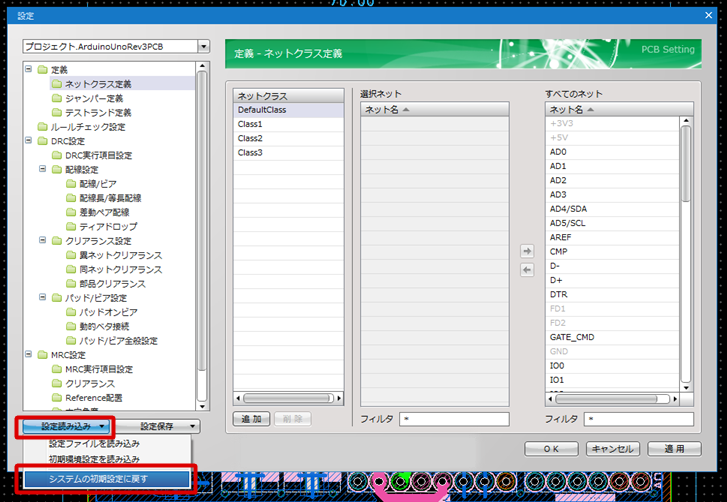Select the AD0 net
The height and width of the screenshot is (502, 727).
click(612, 152)
